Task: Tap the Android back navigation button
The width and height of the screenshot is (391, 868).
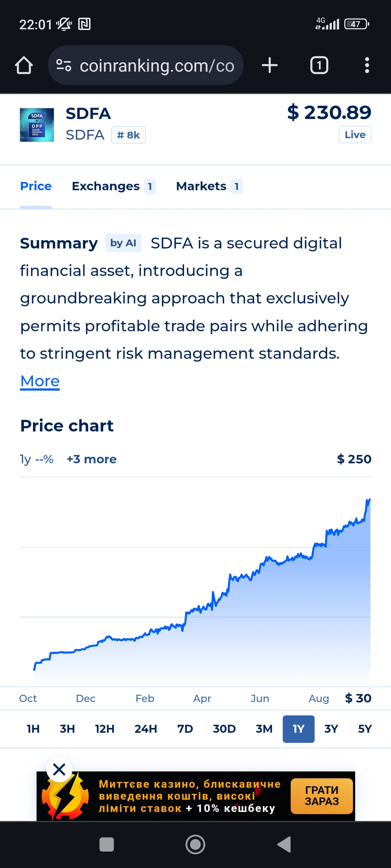Action: click(284, 844)
